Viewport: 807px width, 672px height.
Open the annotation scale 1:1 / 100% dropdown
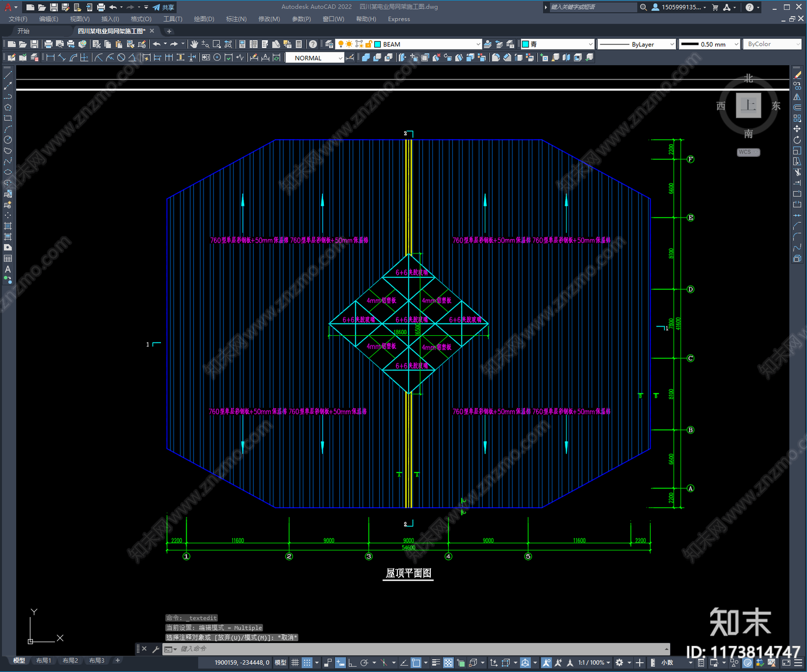(594, 662)
